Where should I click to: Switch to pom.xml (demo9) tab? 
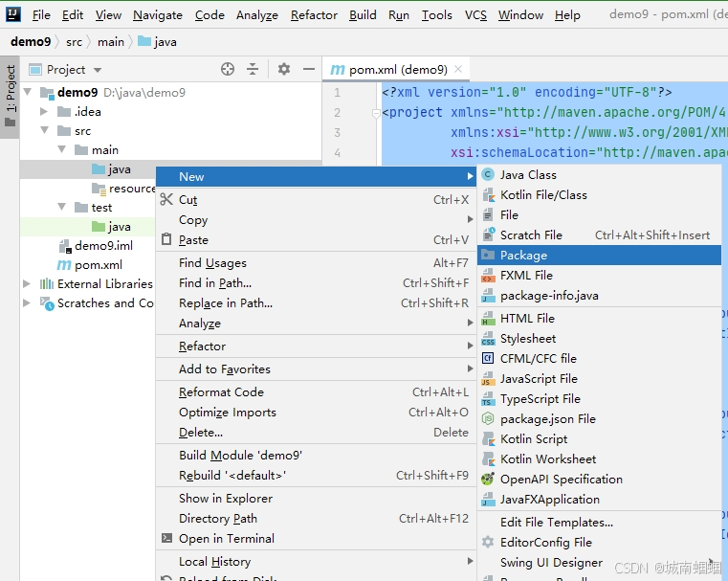tap(398, 70)
